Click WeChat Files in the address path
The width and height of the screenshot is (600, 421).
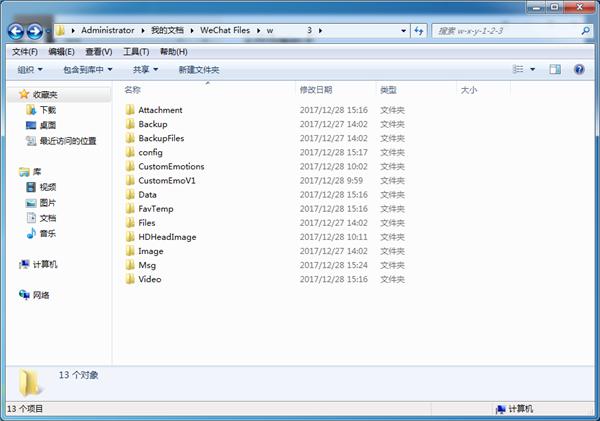(x=225, y=30)
